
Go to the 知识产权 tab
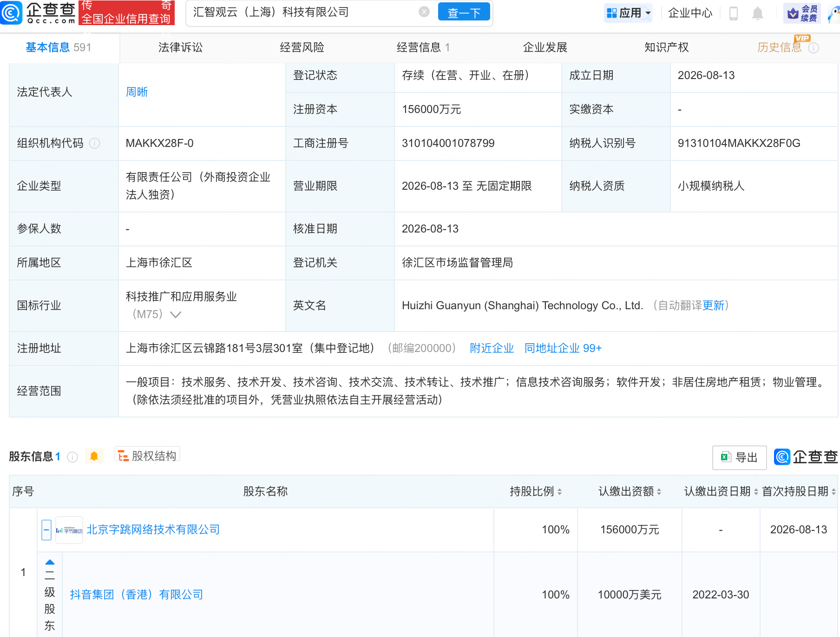[x=666, y=47]
